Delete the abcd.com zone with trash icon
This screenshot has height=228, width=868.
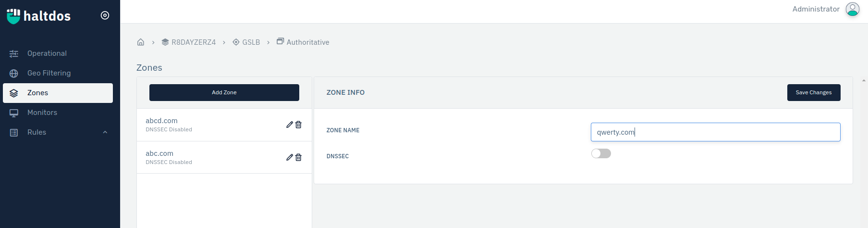tap(298, 125)
